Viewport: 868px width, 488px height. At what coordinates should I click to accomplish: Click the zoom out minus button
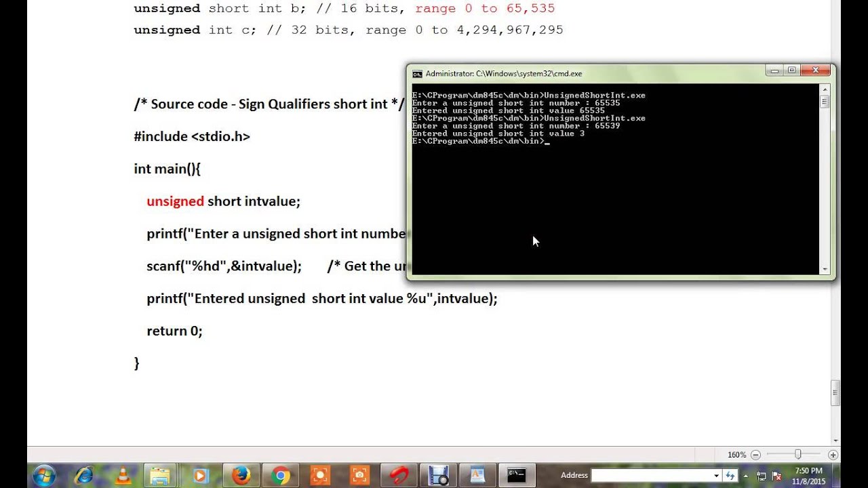pyautogui.click(x=755, y=455)
